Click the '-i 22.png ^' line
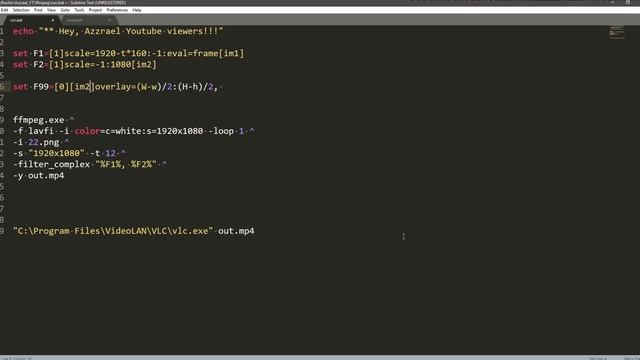Viewport: 640px width, 360px height. (41, 142)
